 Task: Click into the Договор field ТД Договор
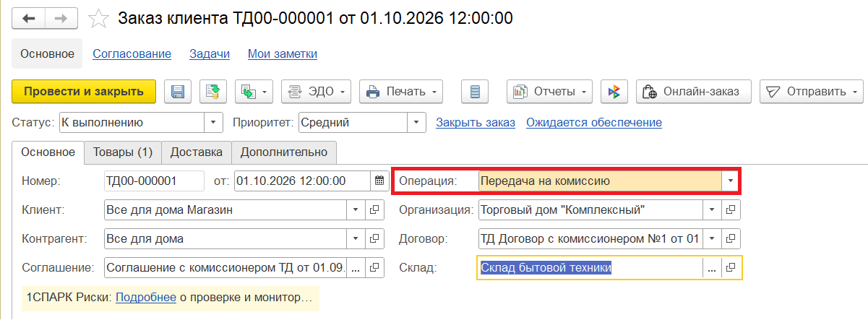pos(590,238)
